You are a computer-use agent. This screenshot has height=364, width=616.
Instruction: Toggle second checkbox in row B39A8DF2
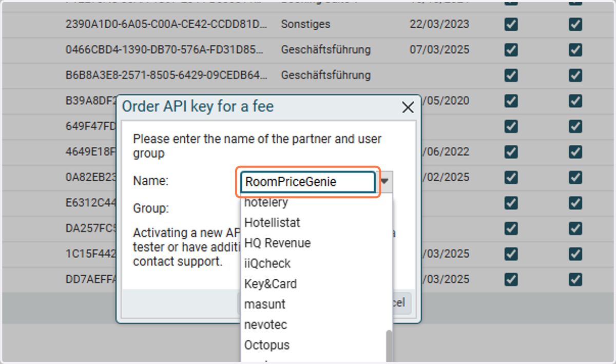[575, 101]
